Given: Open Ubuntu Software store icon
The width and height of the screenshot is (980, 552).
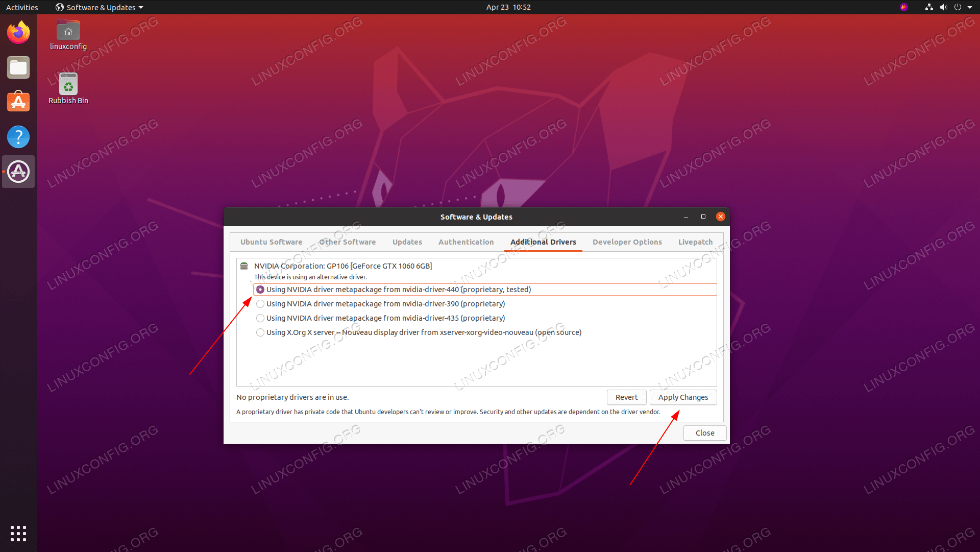Looking at the screenshot, I should click(x=18, y=102).
